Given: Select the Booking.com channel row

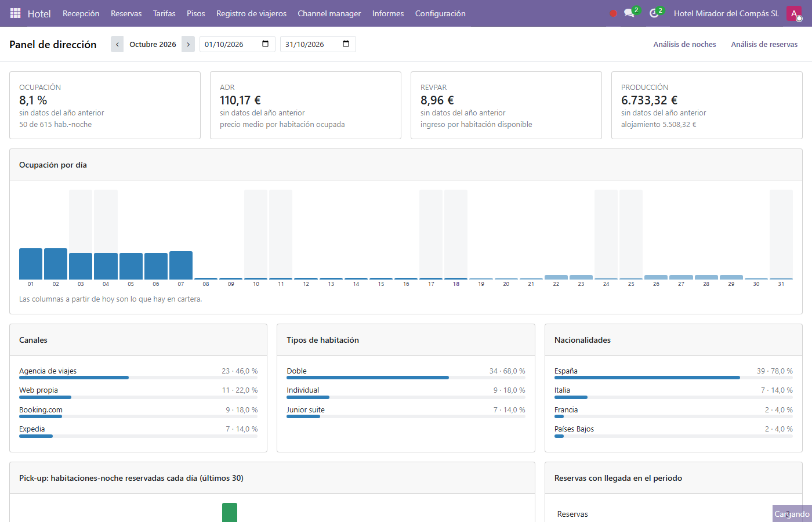Looking at the screenshot, I should pyautogui.click(x=139, y=412).
